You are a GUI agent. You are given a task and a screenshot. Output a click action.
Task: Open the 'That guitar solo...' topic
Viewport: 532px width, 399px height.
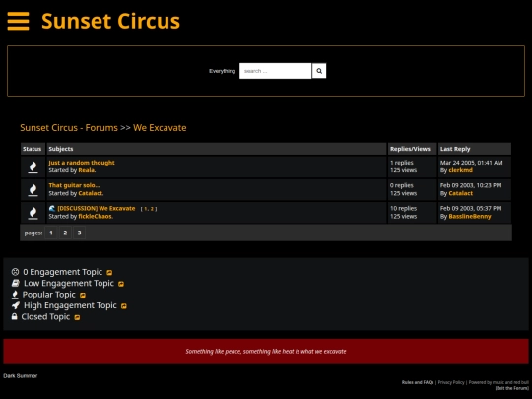coord(74,185)
